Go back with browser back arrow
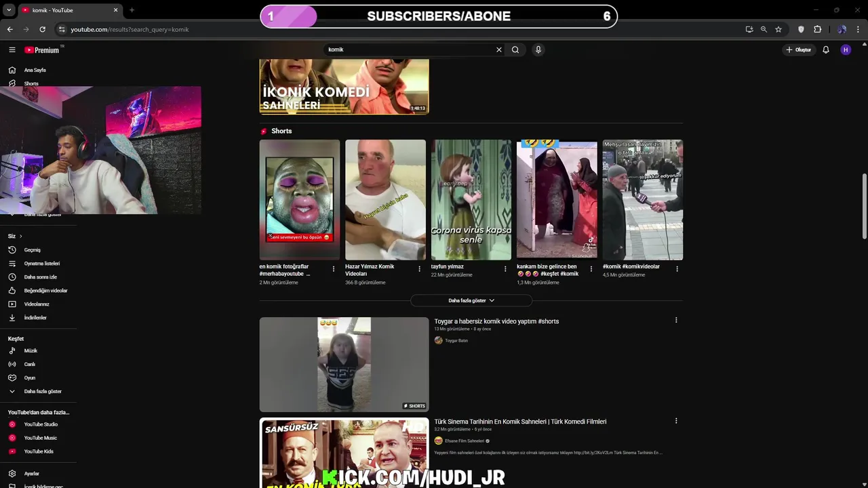 (9, 29)
